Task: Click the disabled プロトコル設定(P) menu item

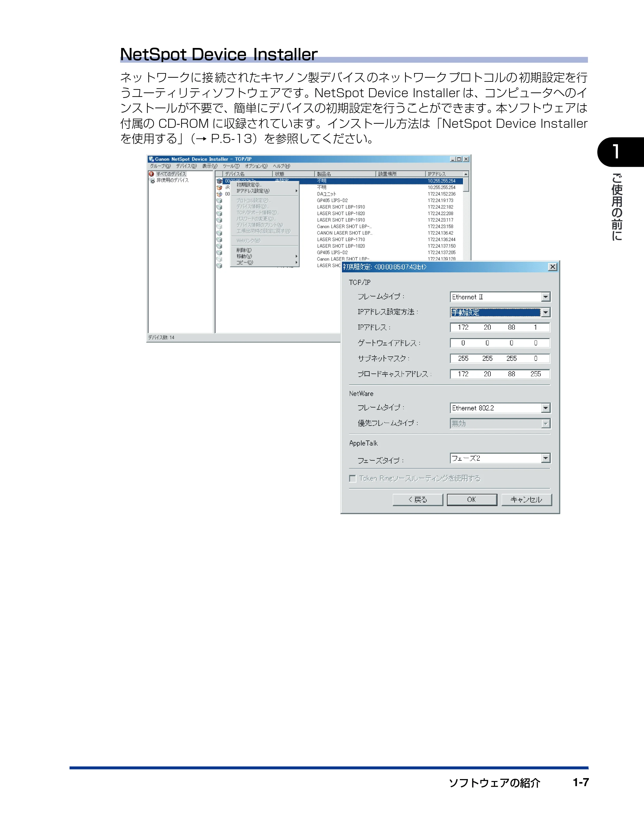Action: (265, 200)
